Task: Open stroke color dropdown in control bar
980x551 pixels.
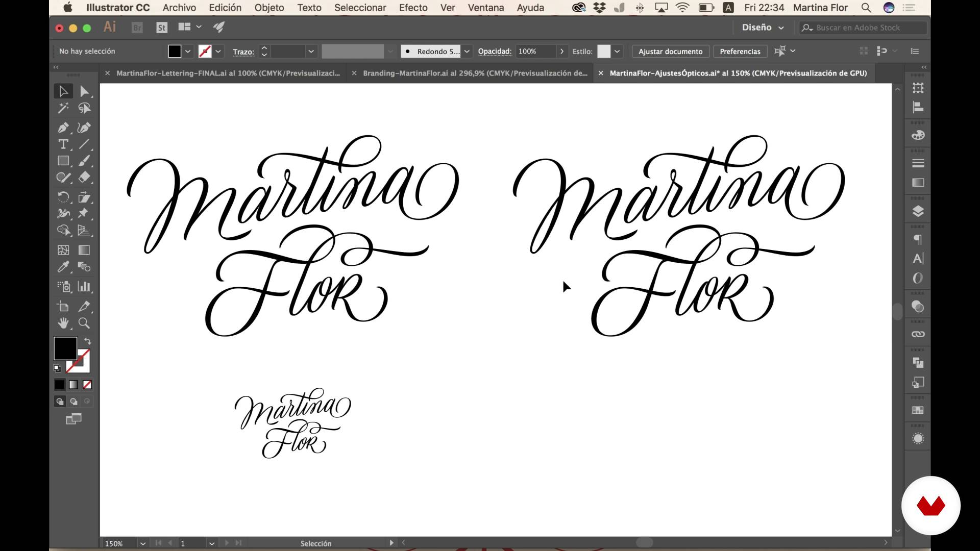Action: [x=218, y=52]
